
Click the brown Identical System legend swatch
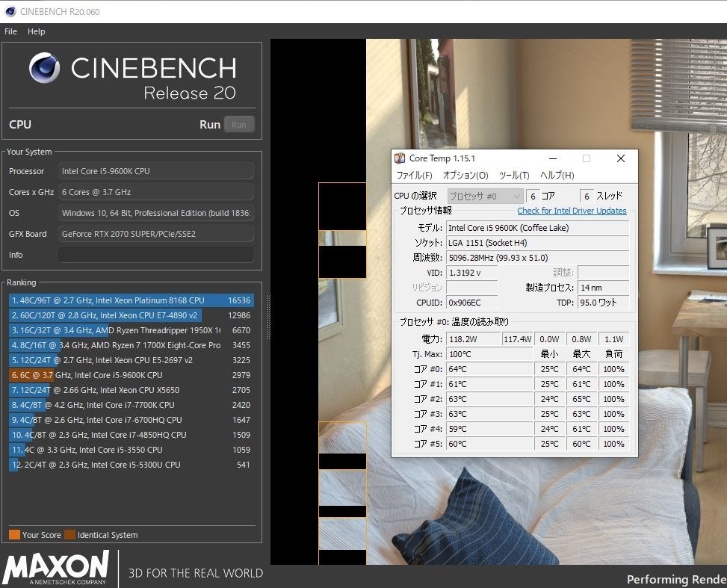(x=70, y=535)
